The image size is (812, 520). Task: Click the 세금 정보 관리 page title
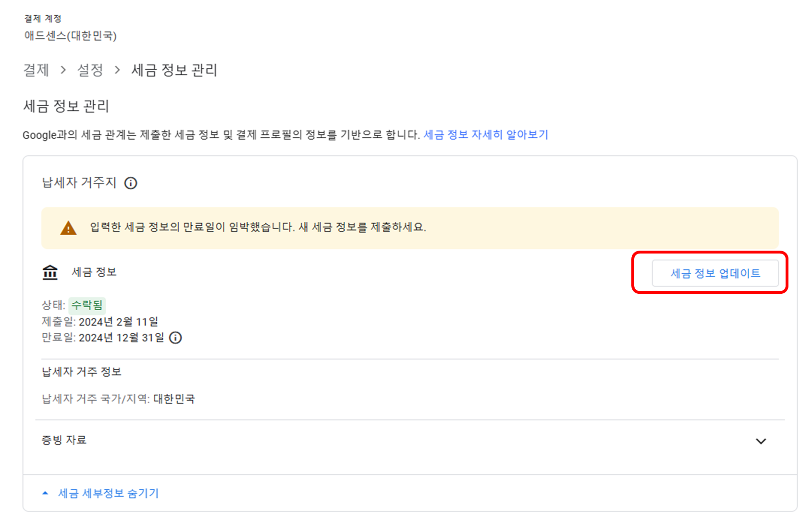click(x=66, y=106)
